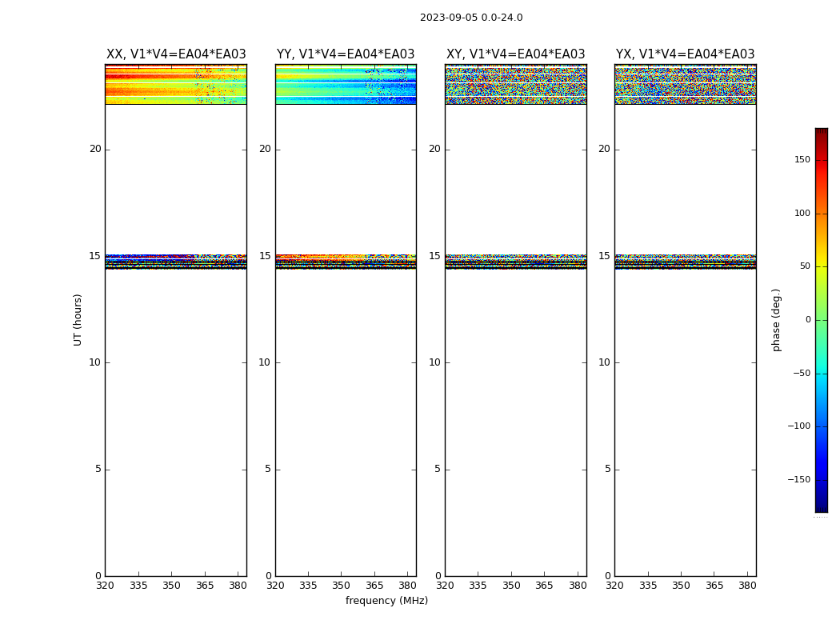Viewport: 840px width, 640px height.
Task: Select the YX, V1*V4=EA04*EA03 panel title
Action: coord(685,54)
